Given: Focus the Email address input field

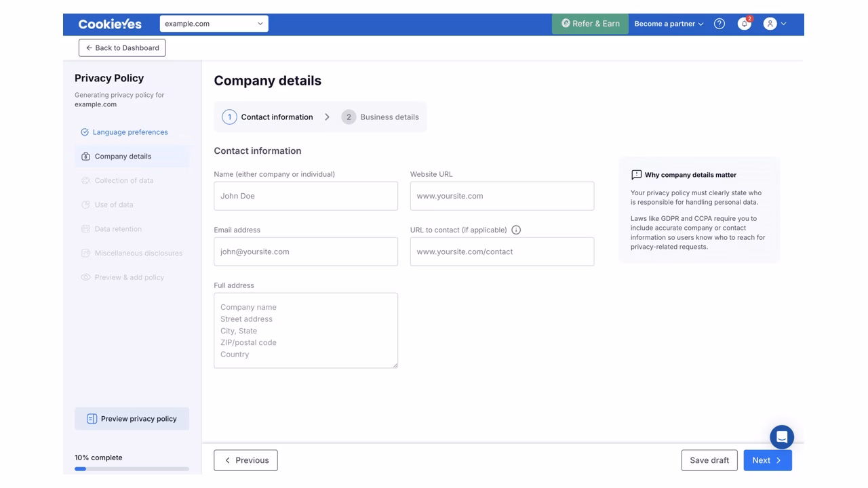Looking at the screenshot, I should click(x=306, y=251).
